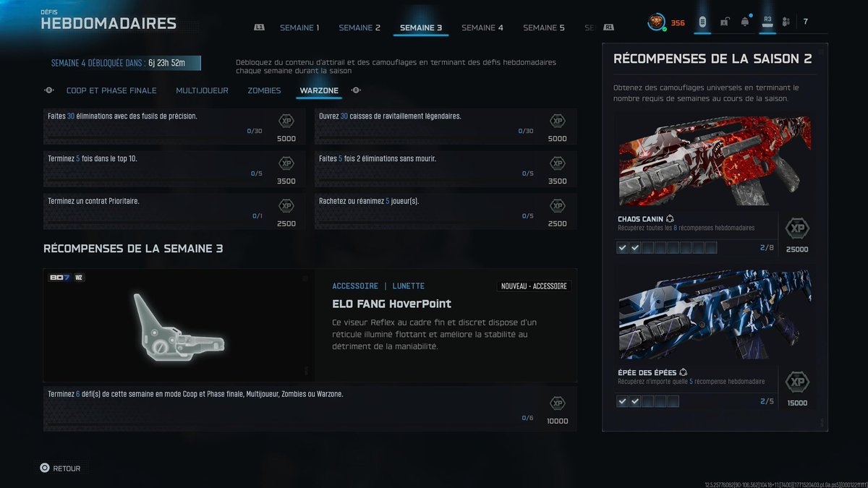Click last empty box under Épée des Épées
Screen dimensions: 868x488
673,401
